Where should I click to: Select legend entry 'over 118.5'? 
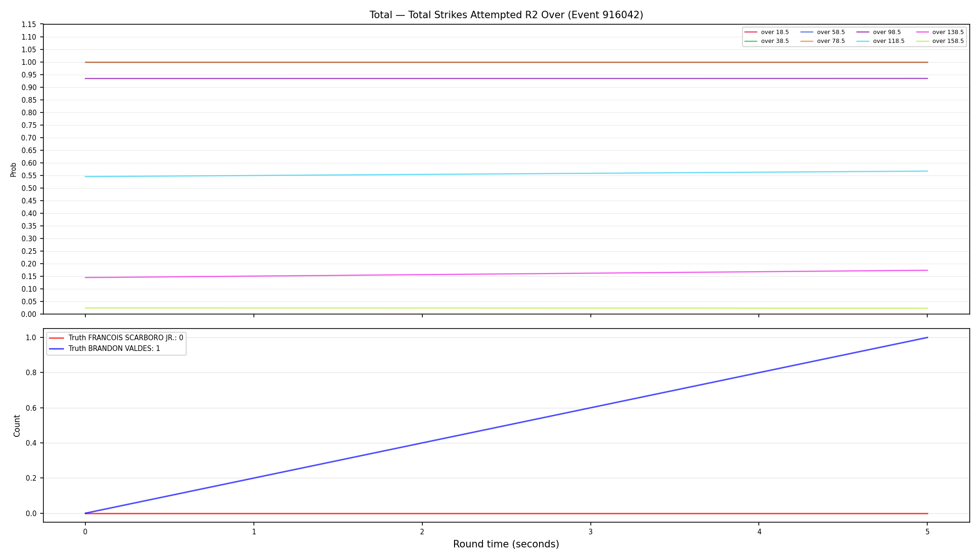click(881, 41)
